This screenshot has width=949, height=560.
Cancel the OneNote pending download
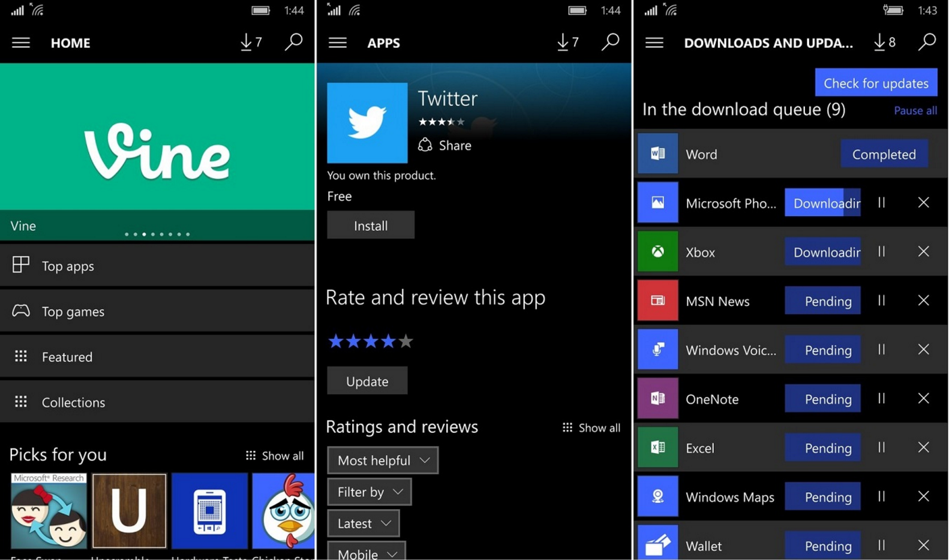click(924, 399)
